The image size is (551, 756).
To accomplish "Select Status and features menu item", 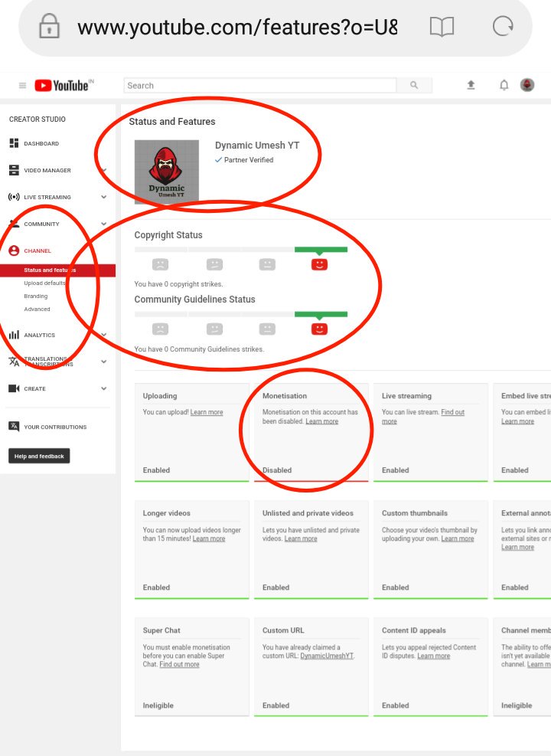I will 58,270.
